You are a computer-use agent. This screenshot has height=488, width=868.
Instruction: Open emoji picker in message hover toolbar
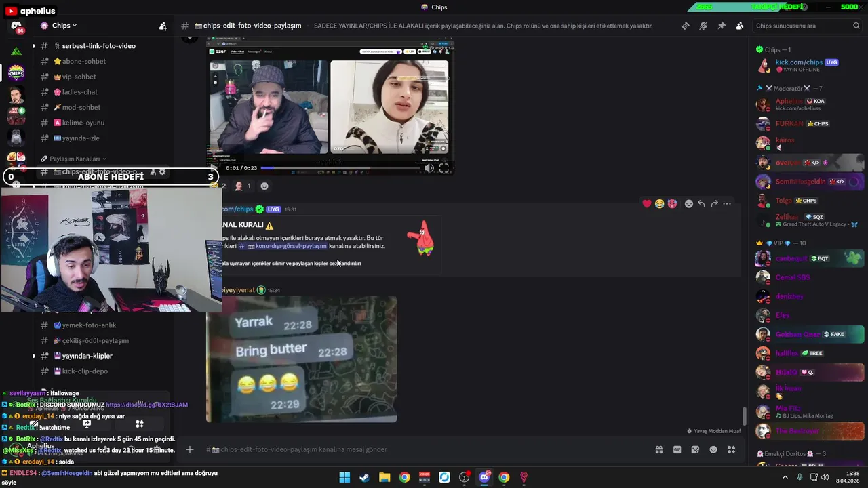[688, 203]
